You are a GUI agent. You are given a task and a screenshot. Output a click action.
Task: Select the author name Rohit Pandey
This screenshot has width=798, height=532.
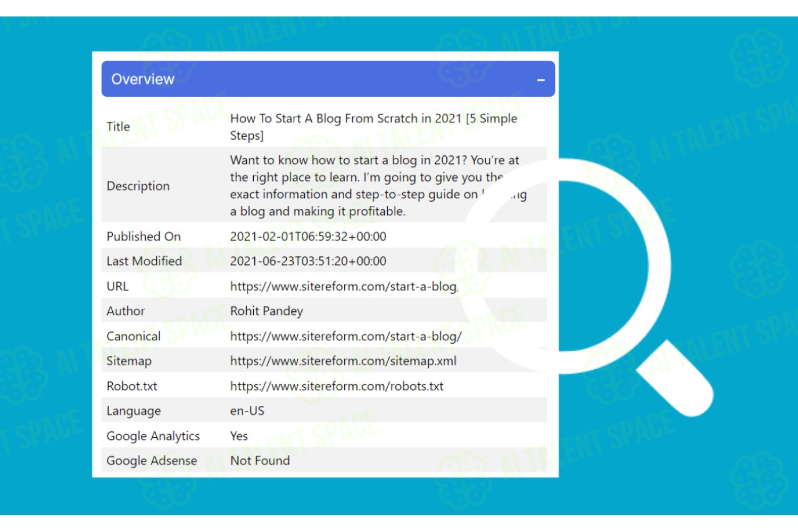[x=267, y=311]
